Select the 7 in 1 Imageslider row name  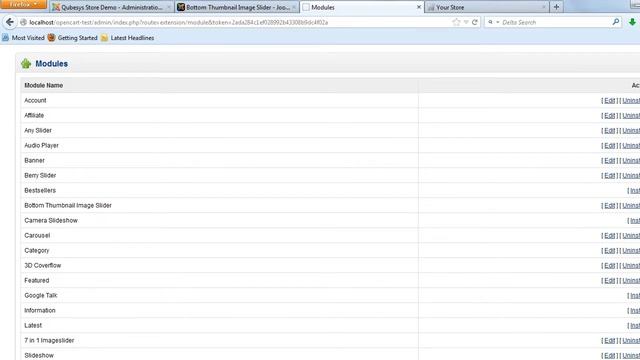pos(49,340)
